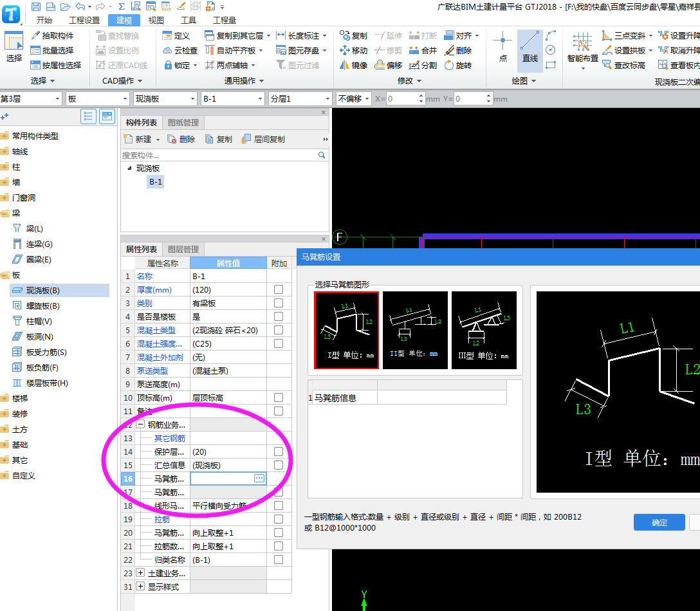The width and height of the screenshot is (700, 611).
Task: Click the 删除 delete tool in ribbon
Action: [458, 50]
